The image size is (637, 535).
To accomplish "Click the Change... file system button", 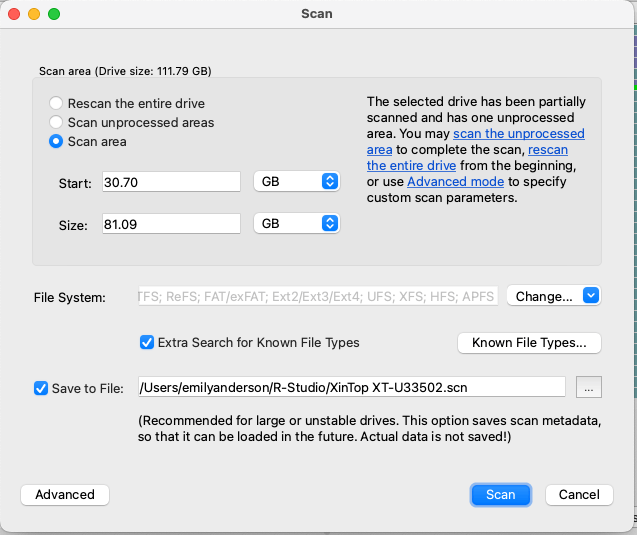I will (544, 296).
